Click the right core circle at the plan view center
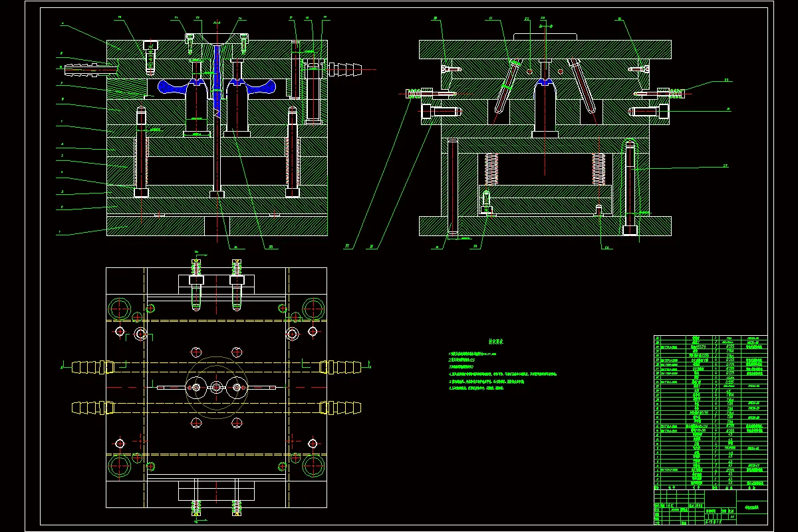 237,386
